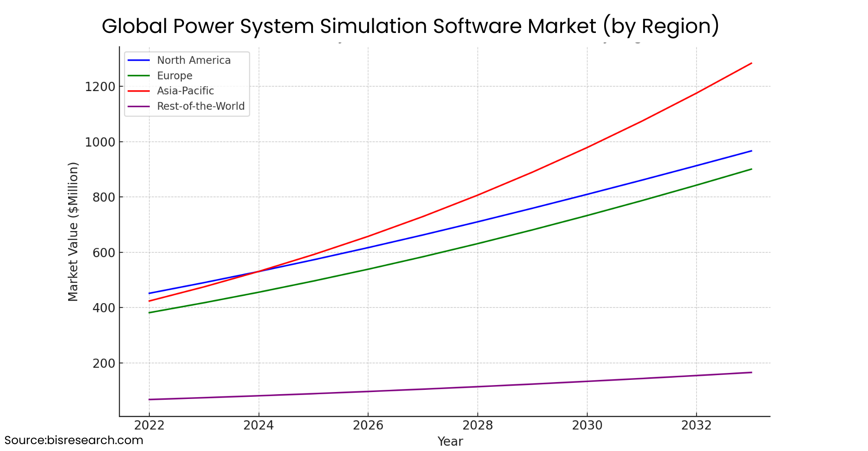The width and height of the screenshot is (868, 451).
Task: Click the 2022 x-axis tick label
Action: click(x=149, y=425)
